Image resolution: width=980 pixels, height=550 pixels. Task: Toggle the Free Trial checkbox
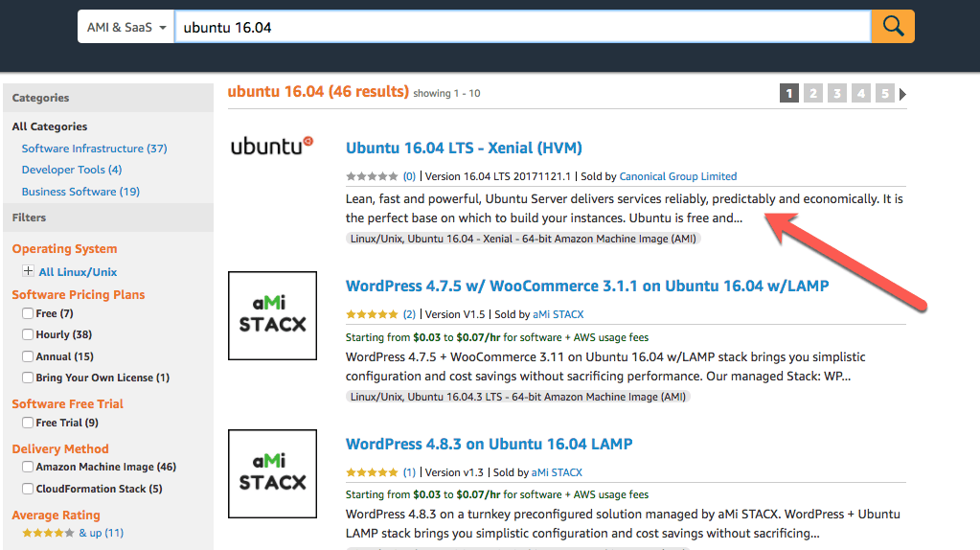click(x=28, y=423)
